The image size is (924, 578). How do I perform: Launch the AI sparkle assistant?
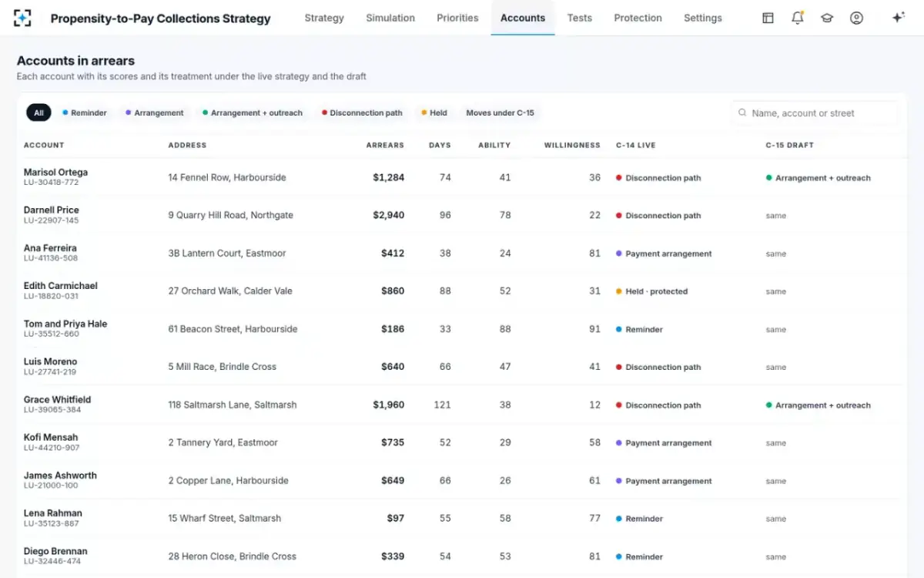click(898, 18)
